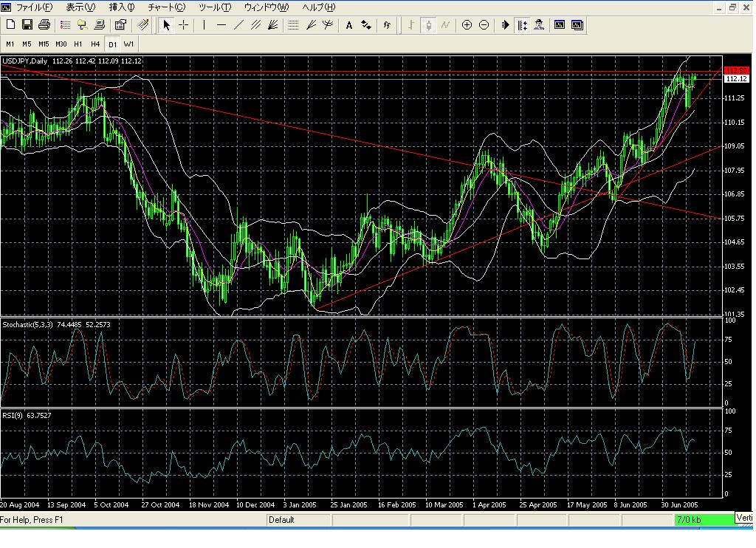Click the USDJPY,Daily chart title text
756x548 pixels.
pos(25,61)
